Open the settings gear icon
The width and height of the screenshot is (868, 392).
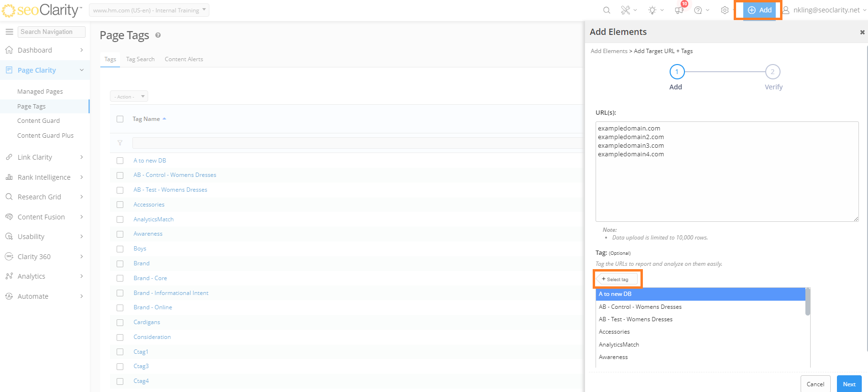coord(725,10)
